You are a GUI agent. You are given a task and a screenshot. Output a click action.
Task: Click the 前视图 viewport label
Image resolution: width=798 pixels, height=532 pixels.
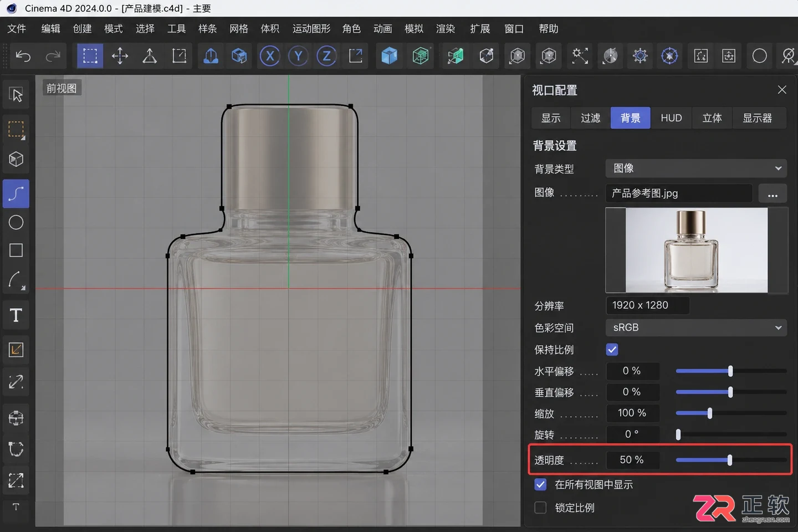(x=62, y=88)
